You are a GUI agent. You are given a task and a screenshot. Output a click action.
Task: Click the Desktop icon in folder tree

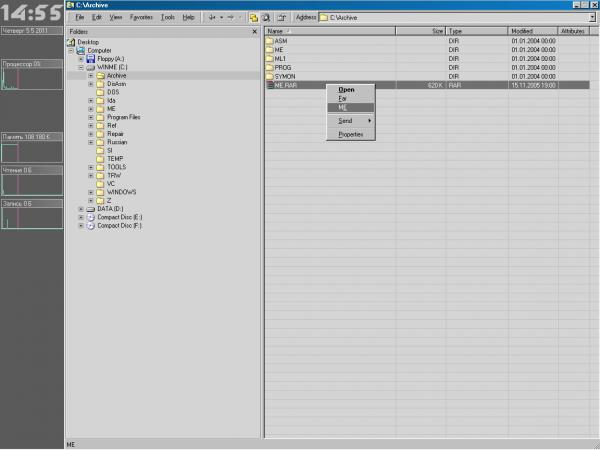tap(71, 42)
